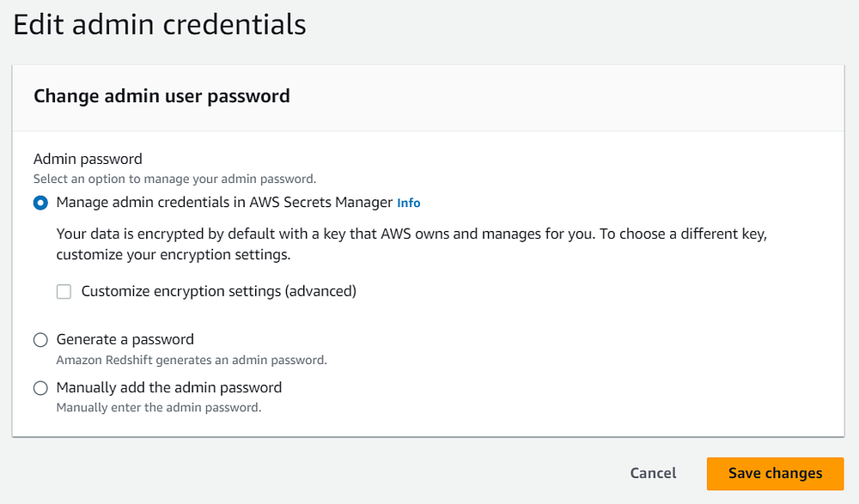Select the AWS Secrets Manager radio button
The image size is (859, 504).
tap(40, 203)
